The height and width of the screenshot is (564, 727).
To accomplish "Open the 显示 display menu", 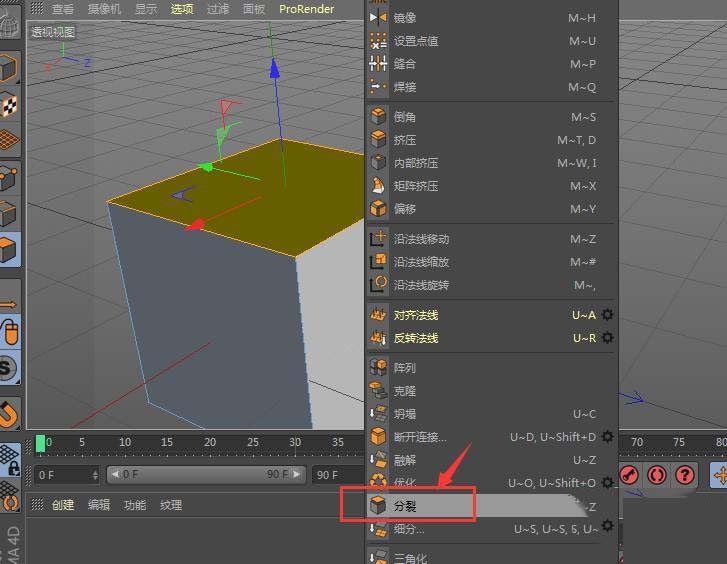I will pos(146,9).
